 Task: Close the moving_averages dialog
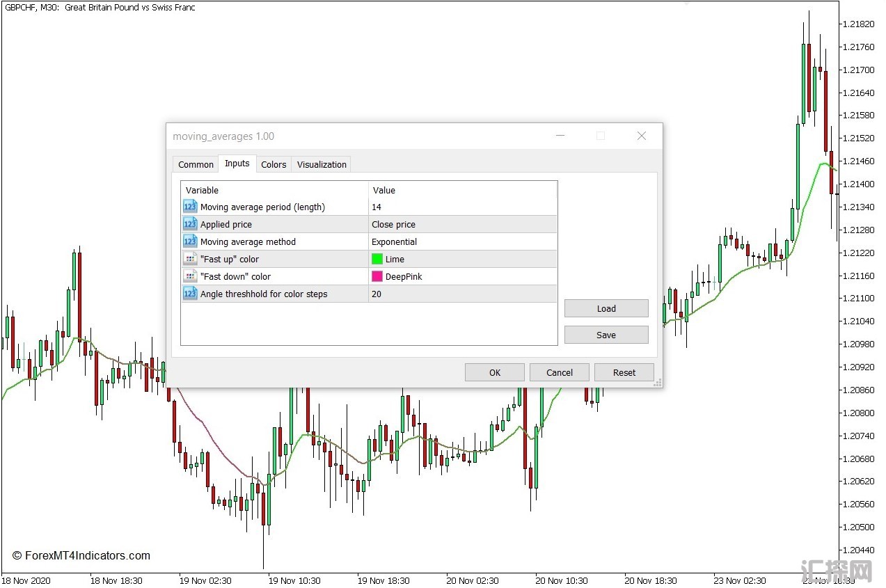coord(642,136)
